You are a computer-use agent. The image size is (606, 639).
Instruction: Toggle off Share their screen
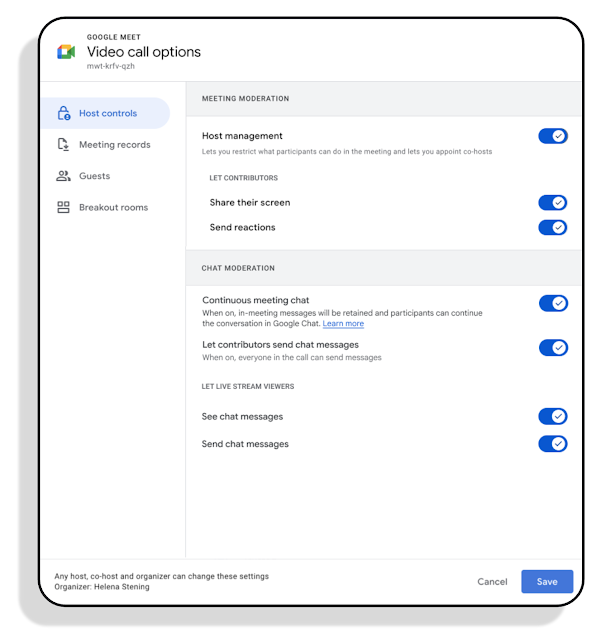coord(552,203)
